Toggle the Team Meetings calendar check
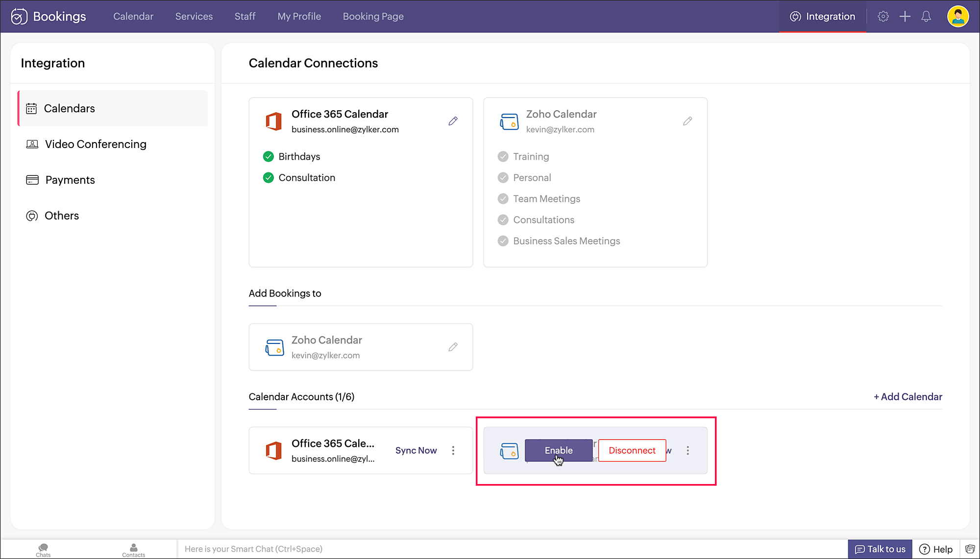 [x=503, y=199]
